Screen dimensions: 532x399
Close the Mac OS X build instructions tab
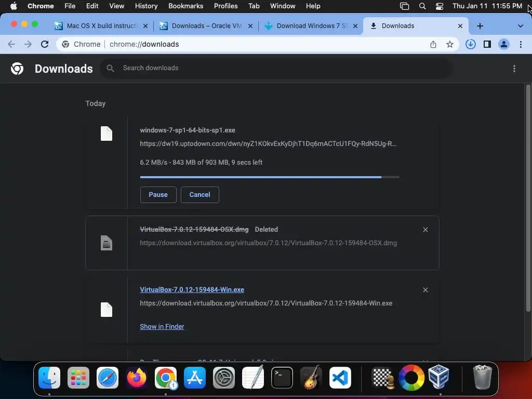coord(145,26)
